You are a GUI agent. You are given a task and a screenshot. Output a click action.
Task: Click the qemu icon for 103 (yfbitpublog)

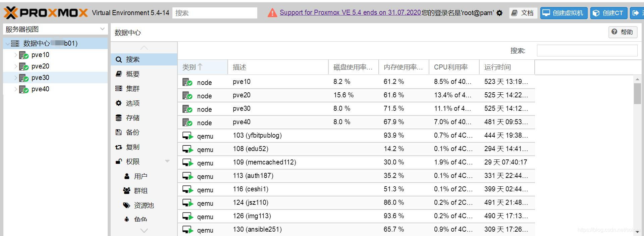(x=188, y=136)
